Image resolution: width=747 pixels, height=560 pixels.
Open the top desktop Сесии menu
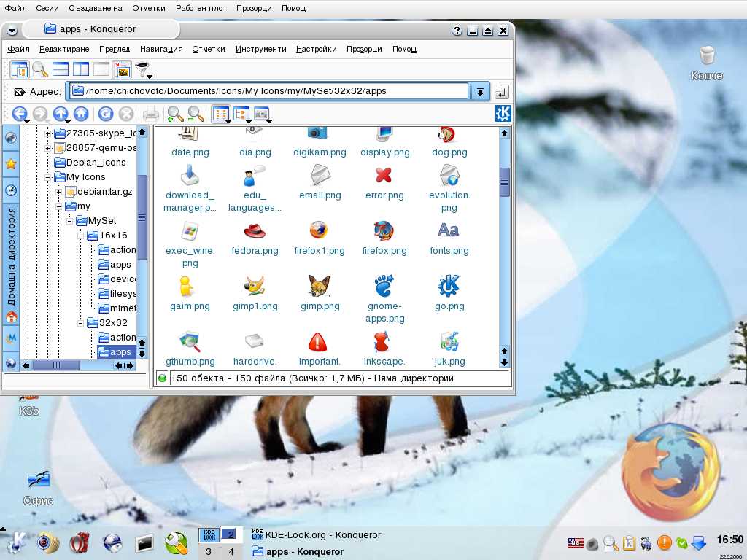[x=47, y=8]
